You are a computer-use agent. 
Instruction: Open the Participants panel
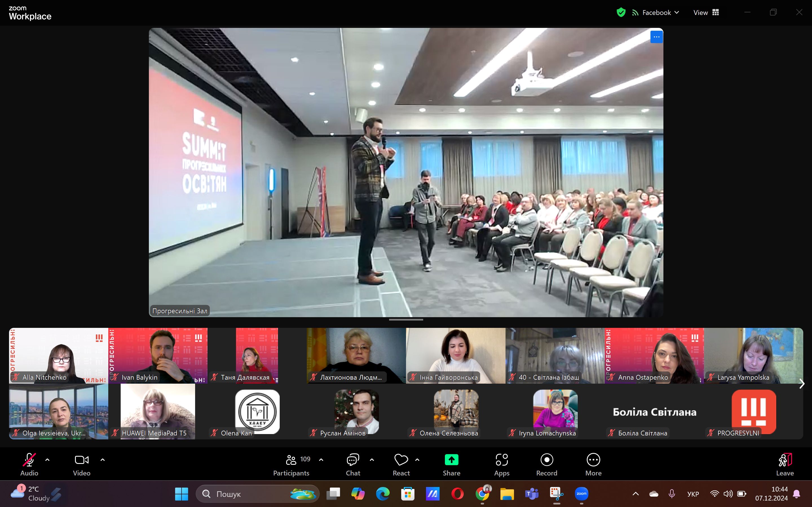click(x=291, y=464)
